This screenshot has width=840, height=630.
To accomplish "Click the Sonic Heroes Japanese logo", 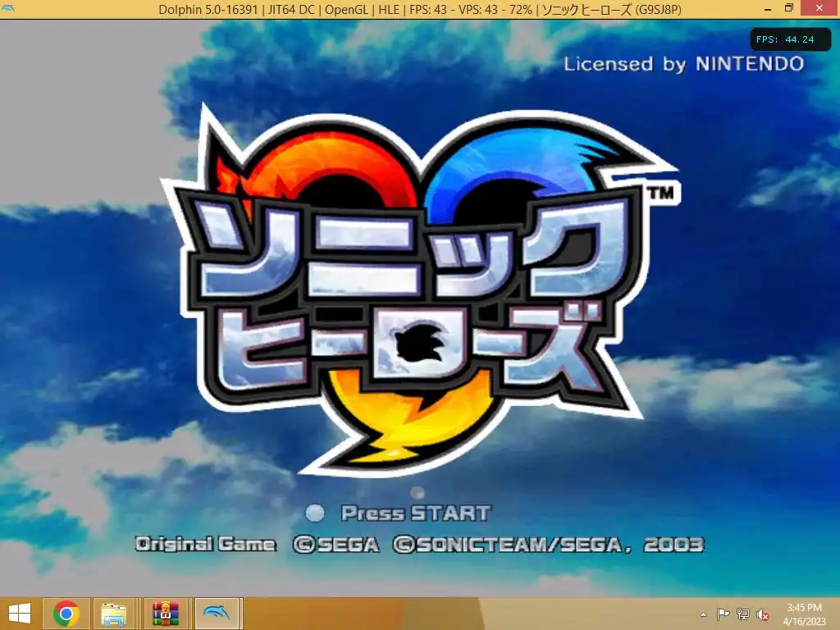I will [419, 290].
